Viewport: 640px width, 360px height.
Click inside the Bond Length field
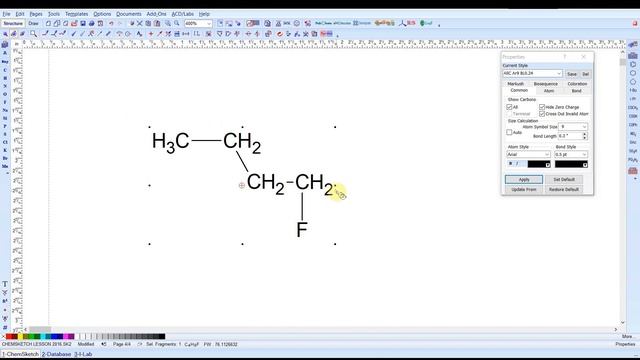(570, 136)
